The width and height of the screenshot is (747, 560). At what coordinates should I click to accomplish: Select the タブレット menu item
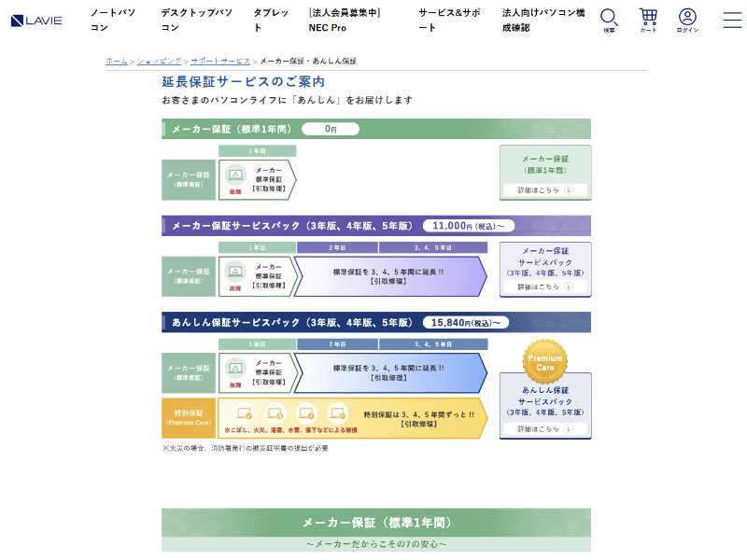pyautogui.click(x=271, y=20)
